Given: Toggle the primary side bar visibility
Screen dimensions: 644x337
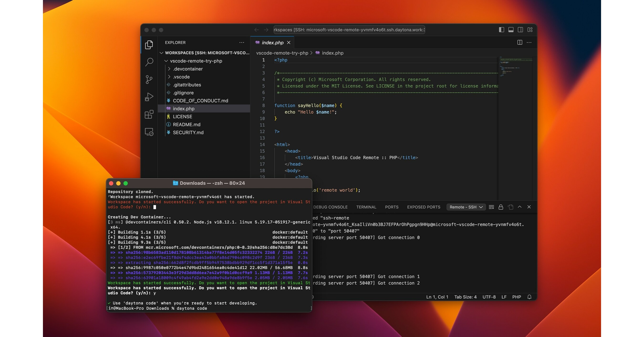Looking at the screenshot, I should click(x=501, y=30).
